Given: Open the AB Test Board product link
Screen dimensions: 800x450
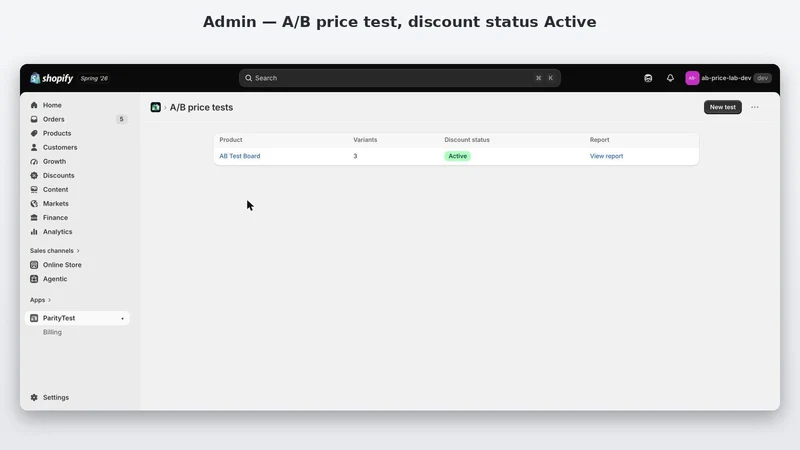Looking at the screenshot, I should point(240,156).
